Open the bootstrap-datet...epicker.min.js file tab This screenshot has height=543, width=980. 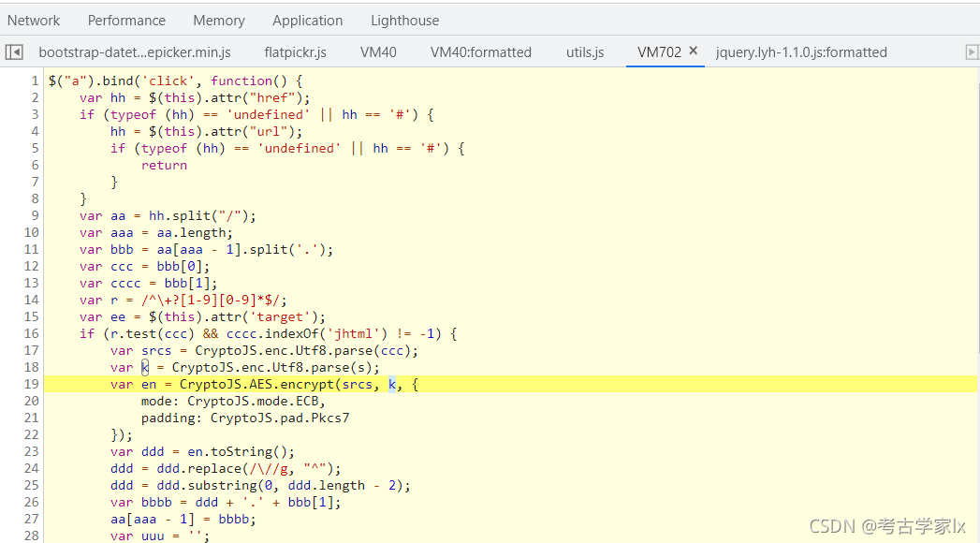coord(134,52)
